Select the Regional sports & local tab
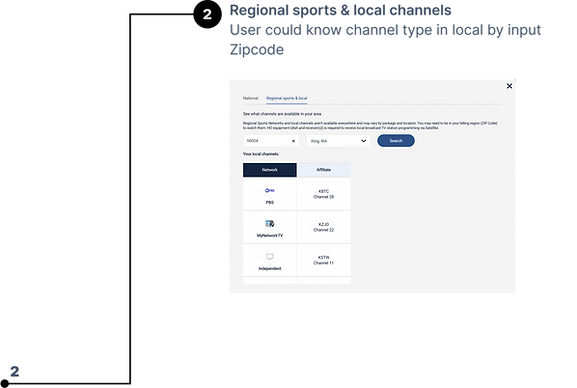 pos(287,98)
